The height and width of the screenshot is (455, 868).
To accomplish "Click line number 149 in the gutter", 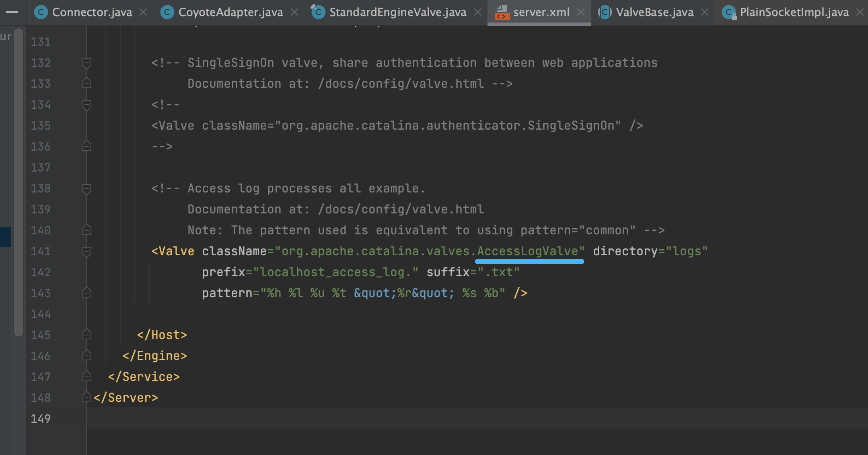I will tap(41, 419).
